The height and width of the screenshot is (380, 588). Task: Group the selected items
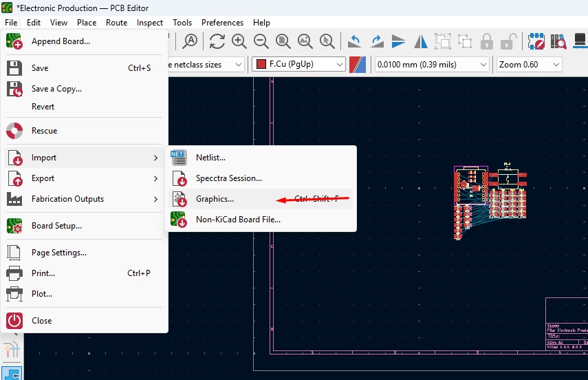click(443, 41)
